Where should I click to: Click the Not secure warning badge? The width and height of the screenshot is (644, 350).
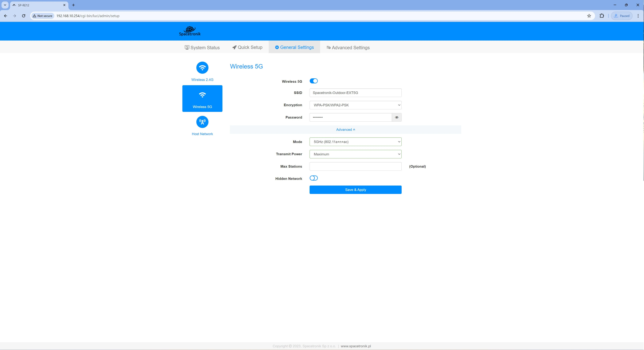click(x=43, y=16)
